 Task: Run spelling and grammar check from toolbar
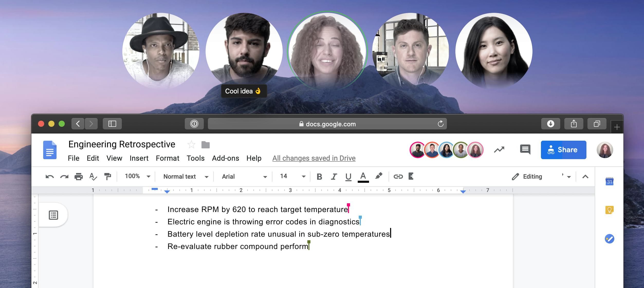93,176
